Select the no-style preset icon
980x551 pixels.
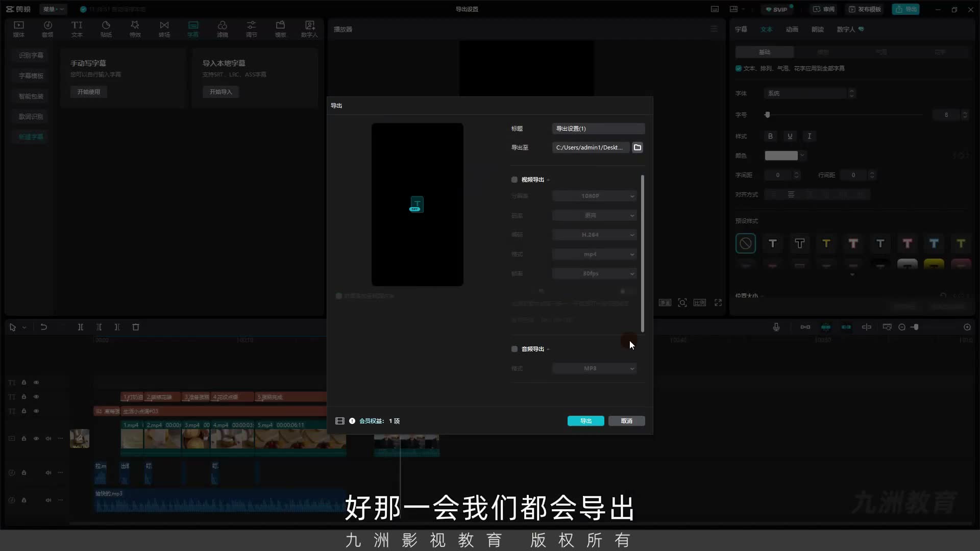(746, 243)
